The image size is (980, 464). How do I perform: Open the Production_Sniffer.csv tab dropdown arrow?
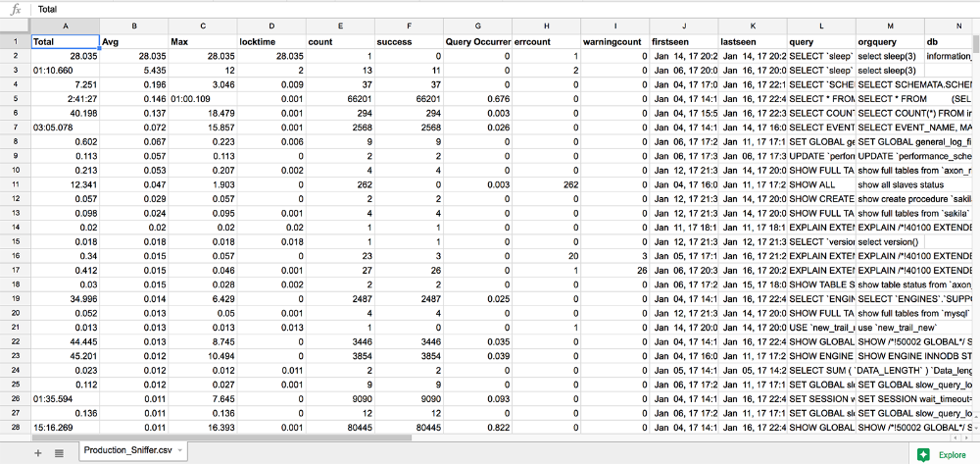click(180, 449)
